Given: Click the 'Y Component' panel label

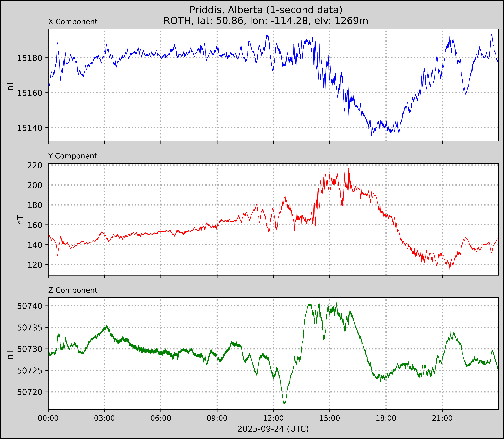Looking at the screenshot, I should pos(73,156).
